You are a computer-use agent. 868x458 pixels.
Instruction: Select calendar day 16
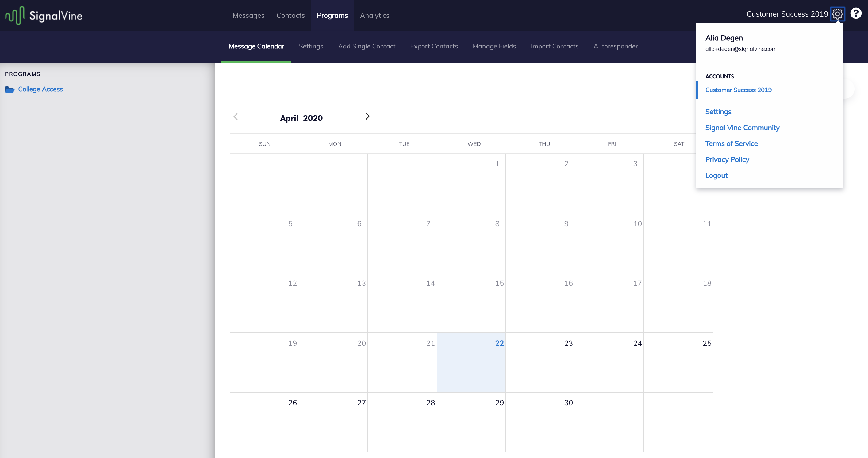pos(540,303)
